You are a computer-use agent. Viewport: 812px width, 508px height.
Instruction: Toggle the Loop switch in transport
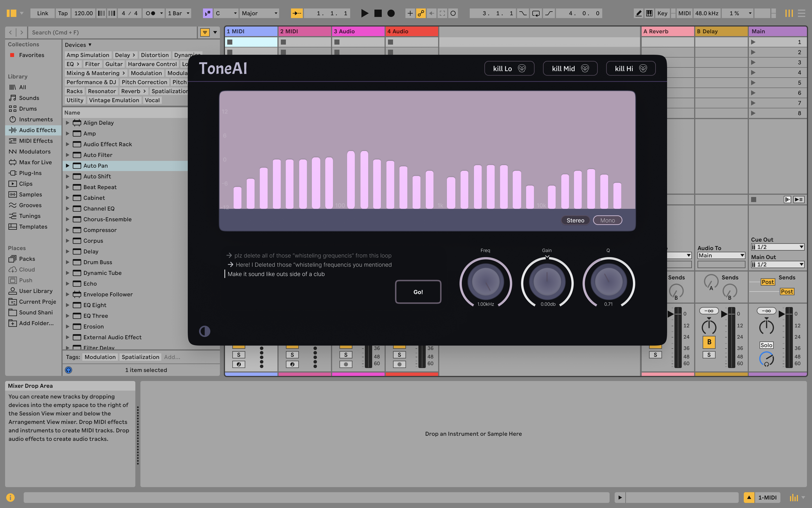[x=536, y=13]
